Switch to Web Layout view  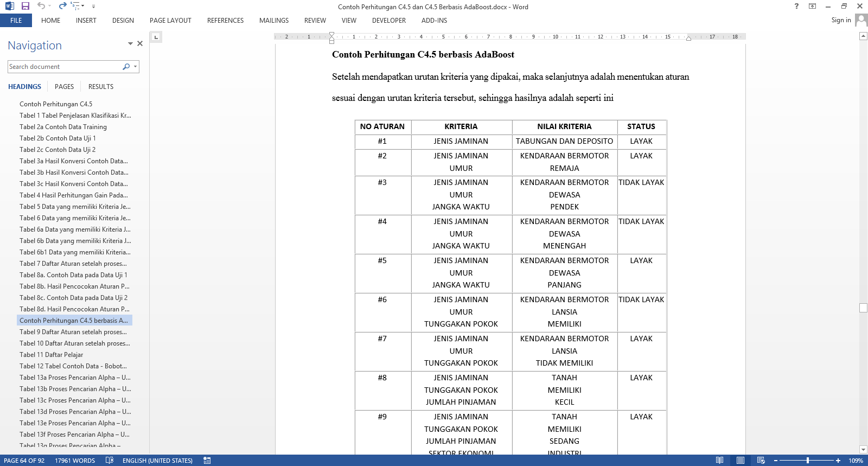click(761, 460)
